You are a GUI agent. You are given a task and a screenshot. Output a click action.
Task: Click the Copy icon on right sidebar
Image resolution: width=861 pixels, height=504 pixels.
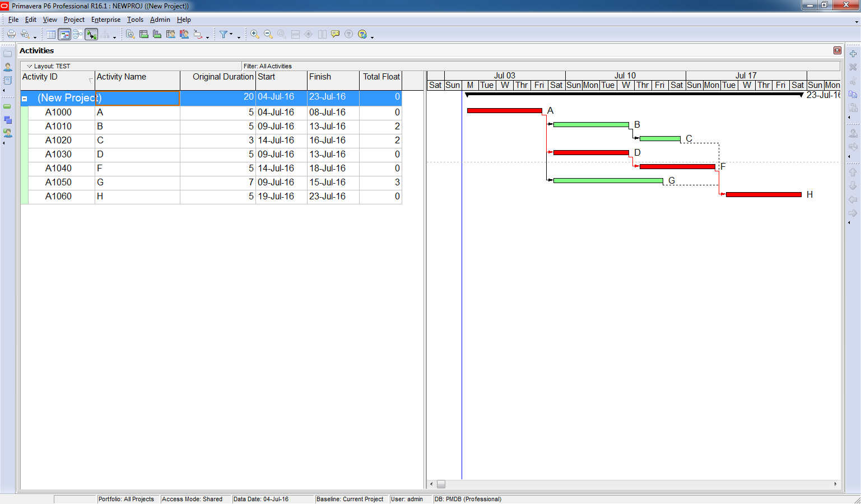853,95
